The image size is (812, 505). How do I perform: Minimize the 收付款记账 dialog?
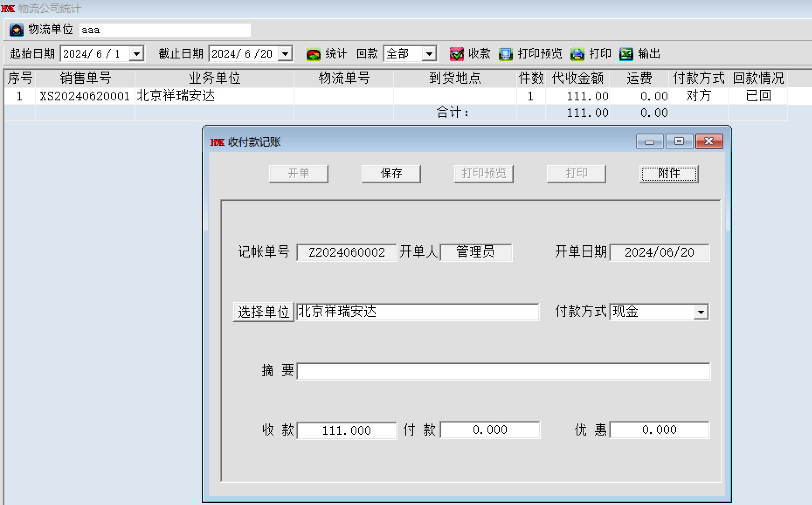coord(650,141)
